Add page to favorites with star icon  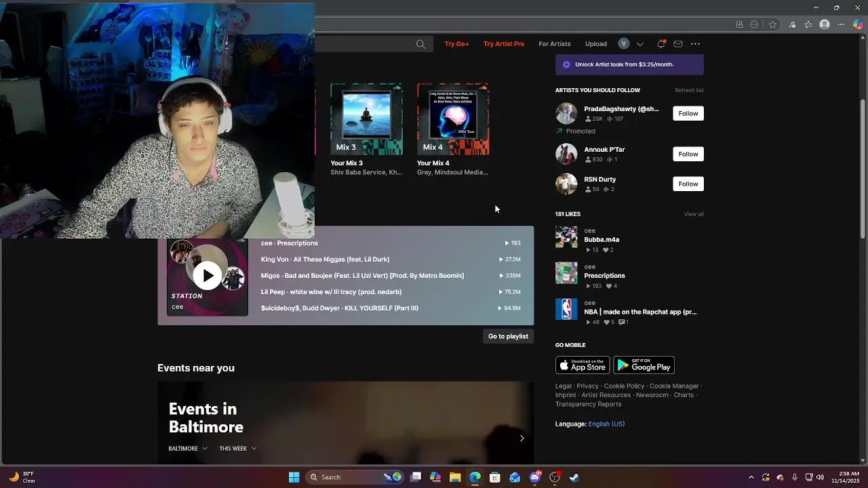point(772,24)
